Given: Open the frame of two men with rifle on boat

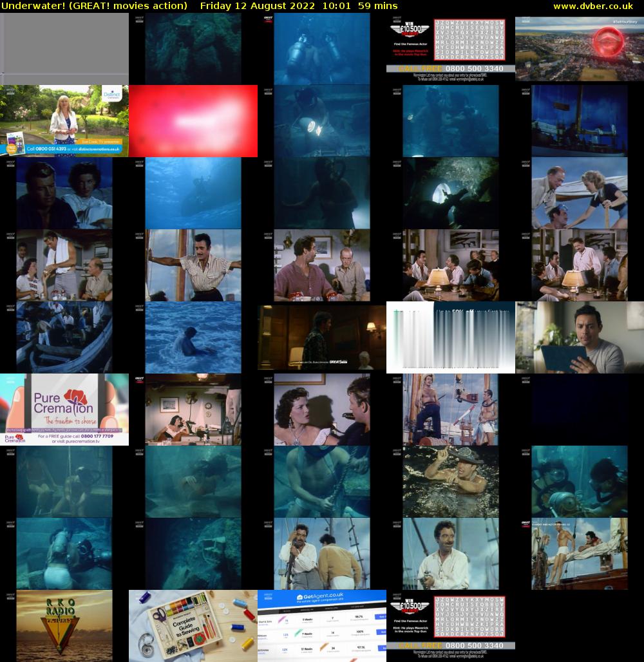Looking at the screenshot, I should click(x=322, y=554).
